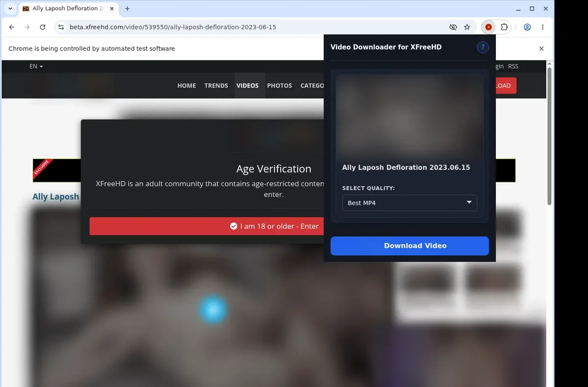Select the VIDEOS menu item

click(x=247, y=85)
